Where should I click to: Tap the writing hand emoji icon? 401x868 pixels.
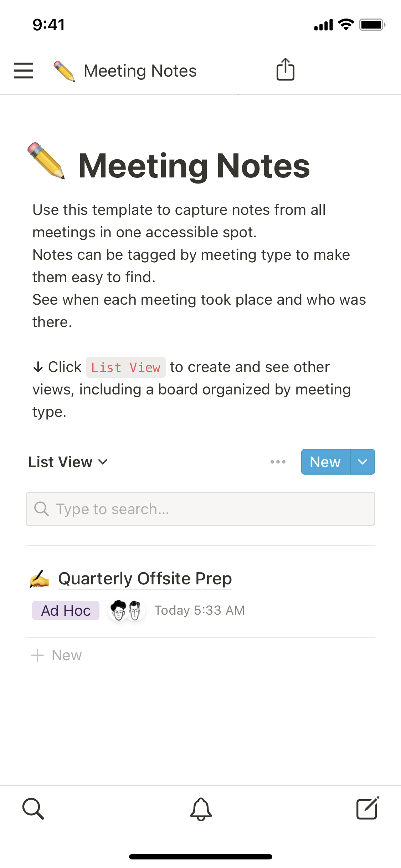(40, 578)
